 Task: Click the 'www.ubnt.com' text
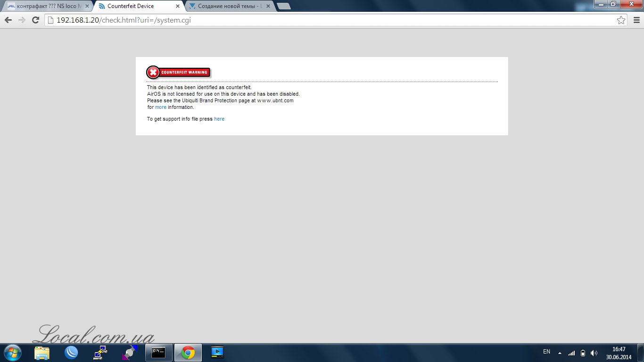275,100
